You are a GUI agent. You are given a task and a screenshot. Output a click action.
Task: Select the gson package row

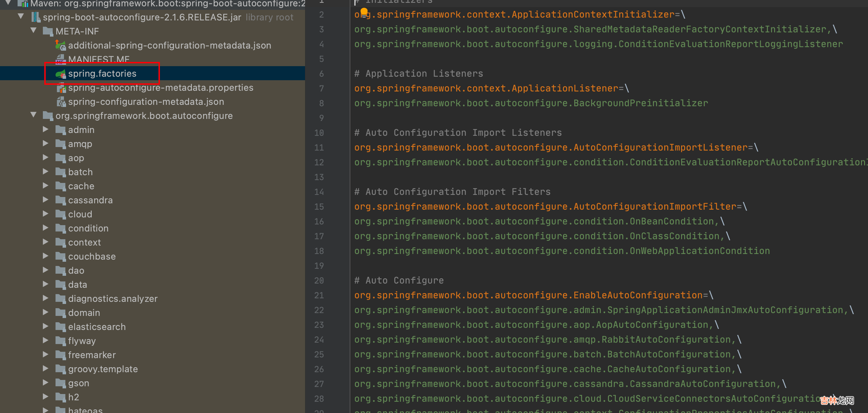[x=153, y=383]
